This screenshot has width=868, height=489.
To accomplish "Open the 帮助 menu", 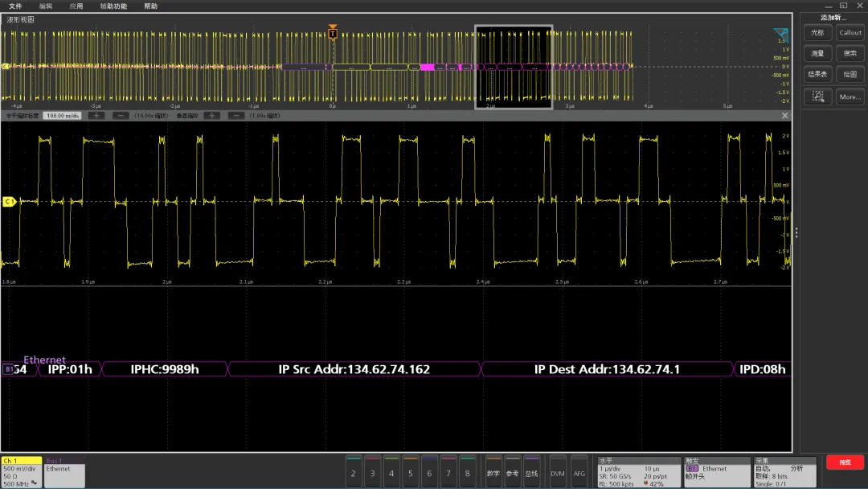I will 150,6.
